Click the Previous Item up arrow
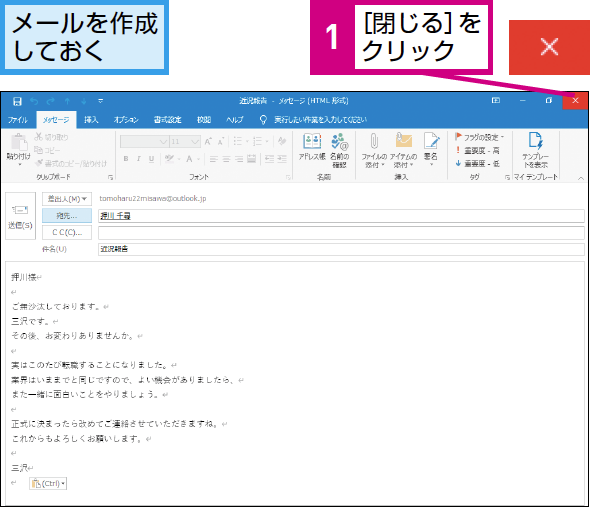 coord(67,101)
